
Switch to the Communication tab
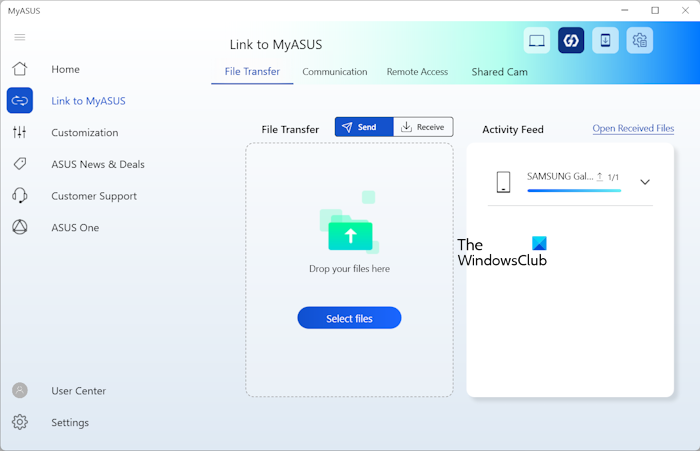335,72
